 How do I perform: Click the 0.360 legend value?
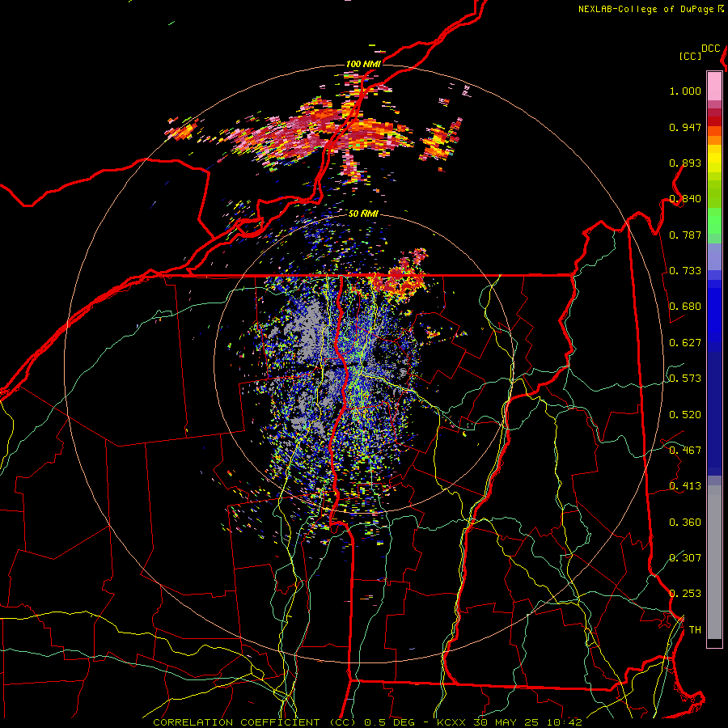[685, 523]
